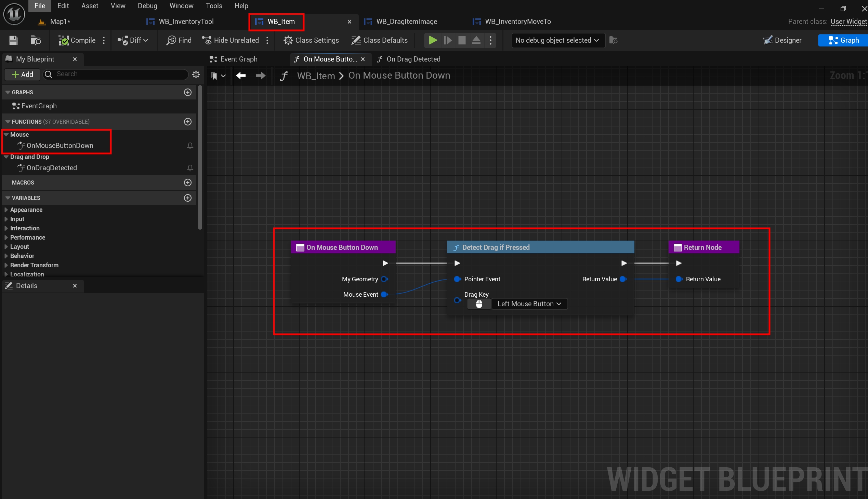This screenshot has width=868, height=499.
Task: Click bell icon beside OnMouseButtonDown
Action: coord(190,146)
